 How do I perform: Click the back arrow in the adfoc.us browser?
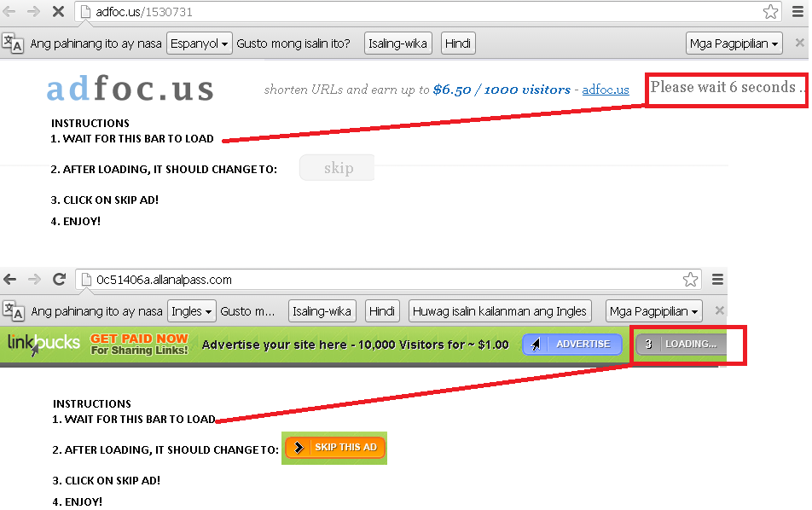point(9,11)
